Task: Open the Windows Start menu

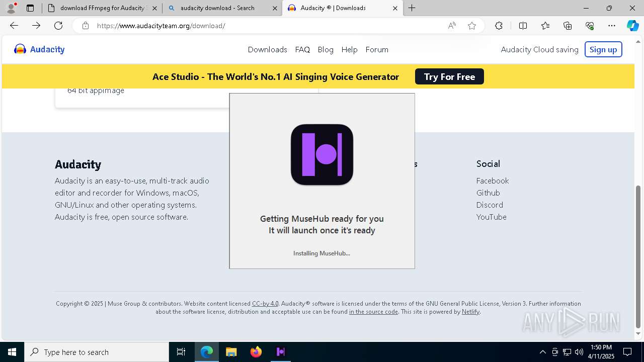Action: [12, 352]
